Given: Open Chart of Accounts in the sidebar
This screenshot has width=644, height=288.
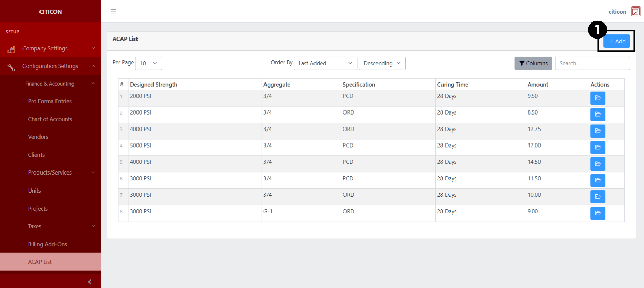Looking at the screenshot, I should 50,119.
